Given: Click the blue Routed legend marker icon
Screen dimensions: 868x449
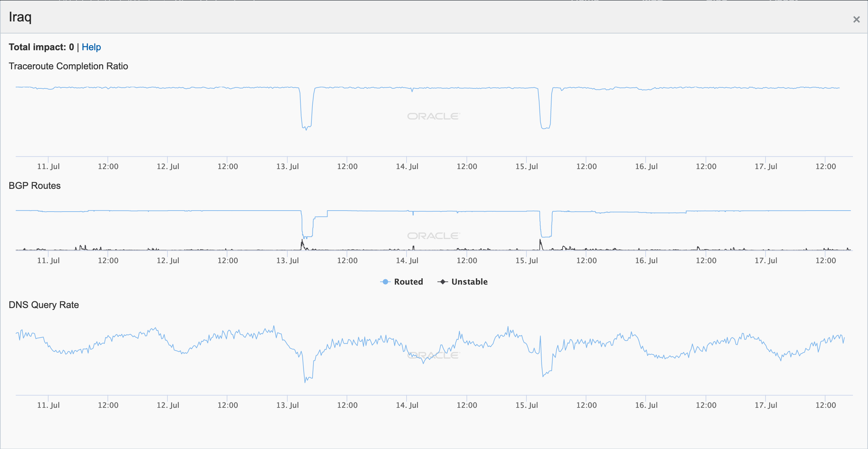Looking at the screenshot, I should (385, 282).
